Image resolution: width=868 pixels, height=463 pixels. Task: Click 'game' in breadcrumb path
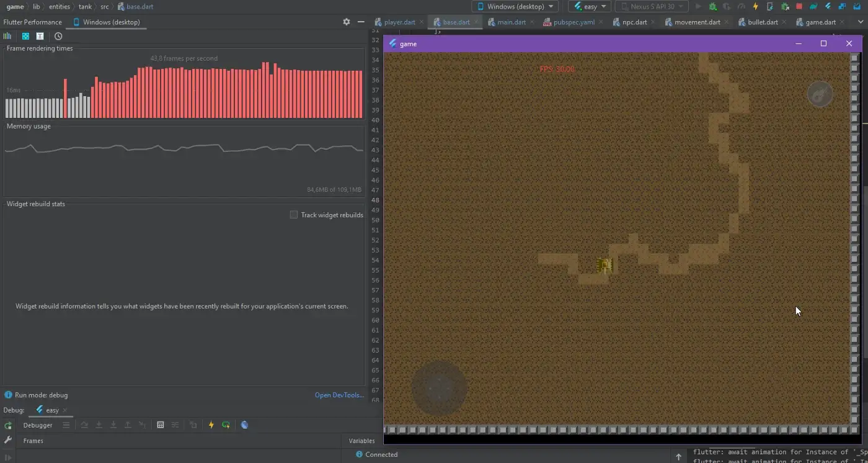(x=15, y=6)
